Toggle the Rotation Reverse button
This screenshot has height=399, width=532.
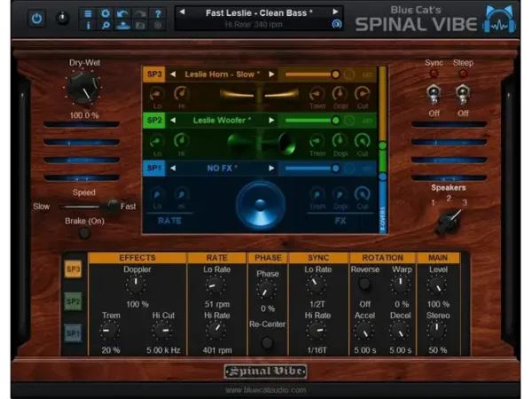pos(364,284)
